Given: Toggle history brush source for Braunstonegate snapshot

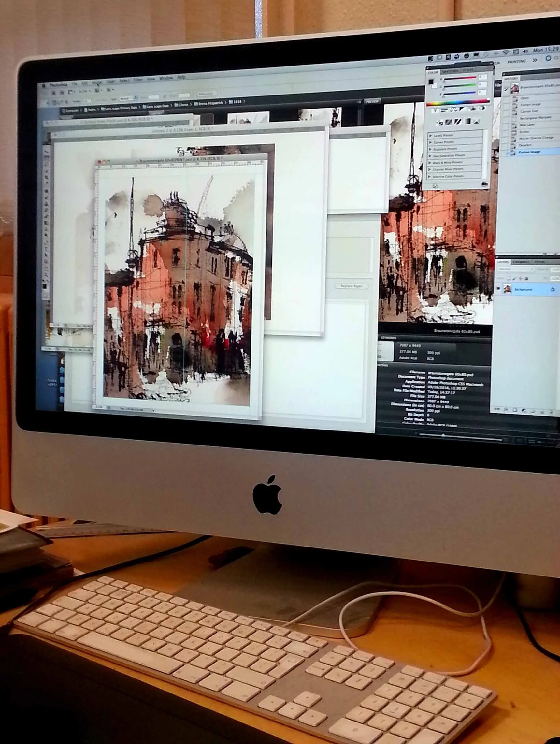Looking at the screenshot, I should click(506, 90).
